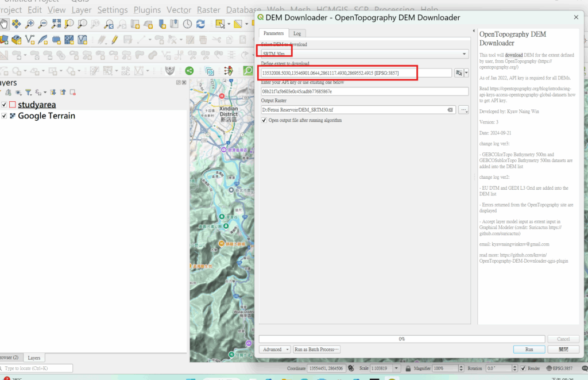588x380 pixels.
Task: Click New SpatiaLite Layer icon
Action: 42,40
